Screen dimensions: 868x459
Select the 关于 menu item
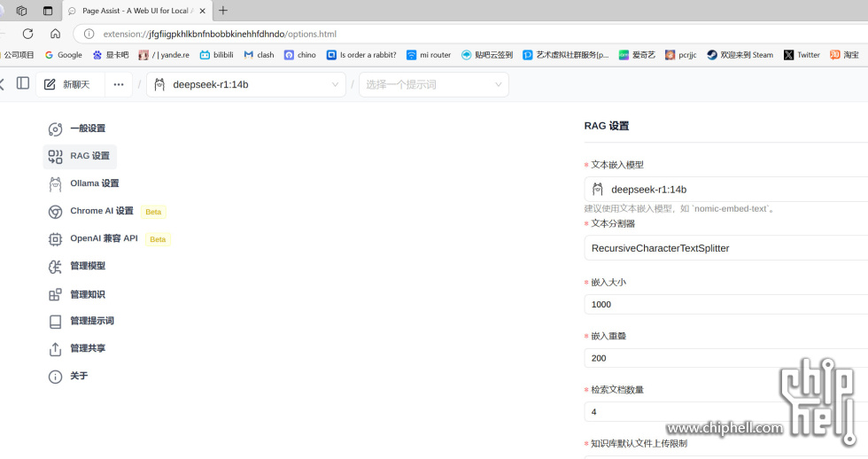coord(79,376)
